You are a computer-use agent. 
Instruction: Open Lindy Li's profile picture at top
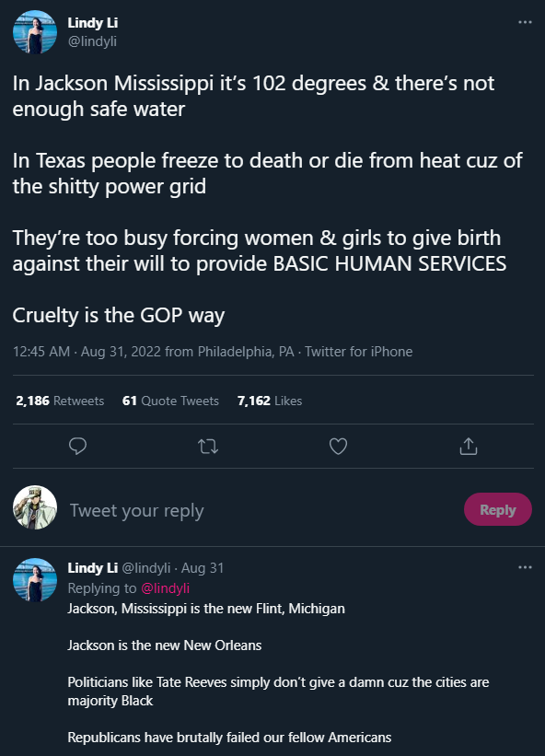(35, 32)
